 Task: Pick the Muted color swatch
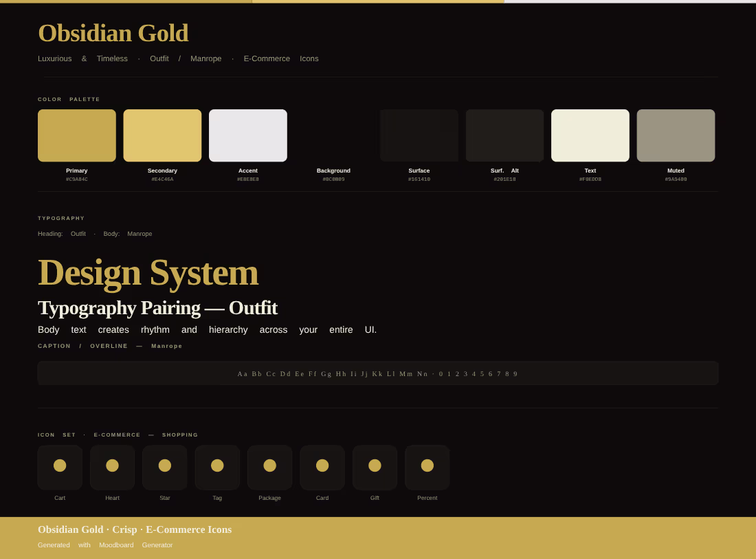(676, 135)
